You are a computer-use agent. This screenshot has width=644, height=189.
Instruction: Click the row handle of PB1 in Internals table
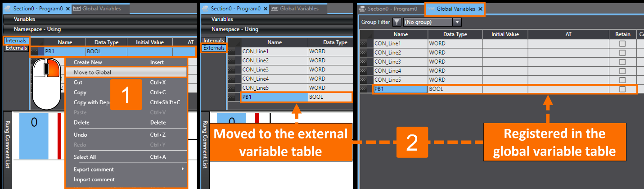pyautogui.click(x=35, y=51)
